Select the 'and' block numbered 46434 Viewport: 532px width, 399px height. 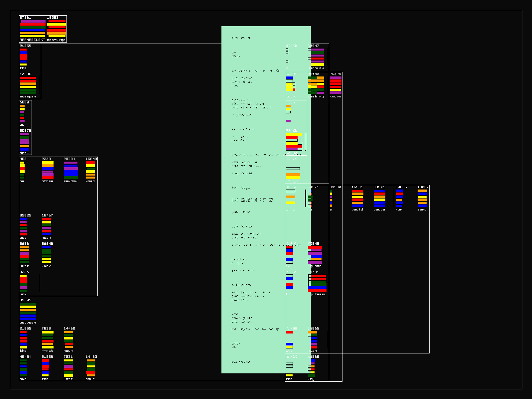click(x=23, y=368)
